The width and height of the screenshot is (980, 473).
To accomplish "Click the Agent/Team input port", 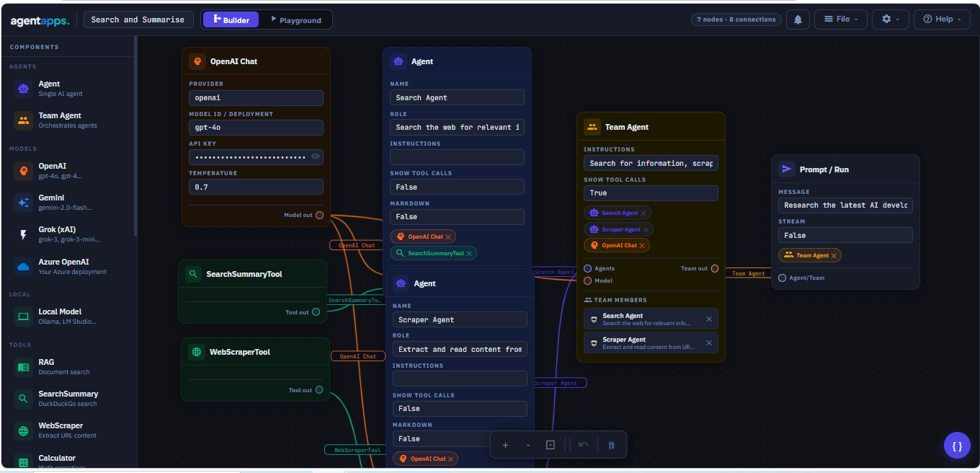I will coord(783,278).
